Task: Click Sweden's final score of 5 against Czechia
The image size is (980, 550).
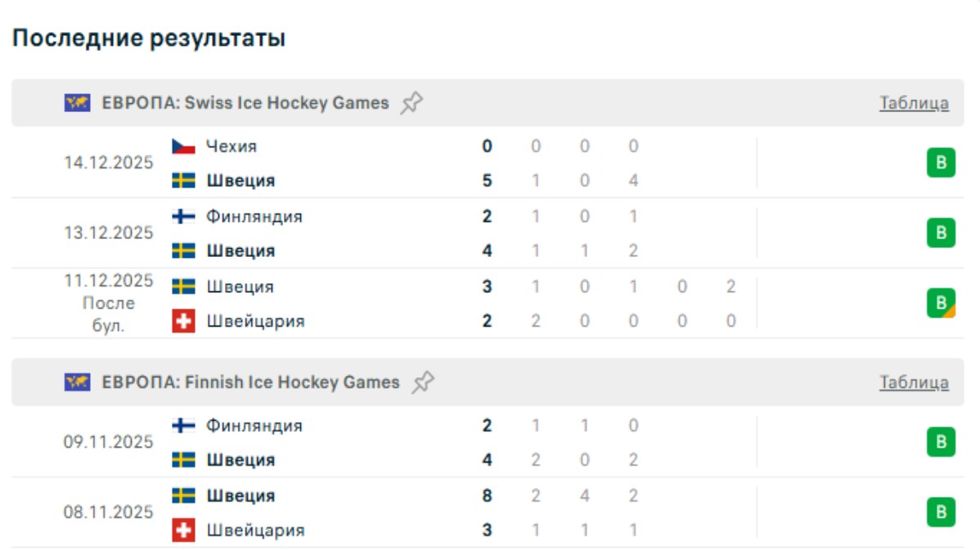Action: pyautogui.click(x=488, y=180)
